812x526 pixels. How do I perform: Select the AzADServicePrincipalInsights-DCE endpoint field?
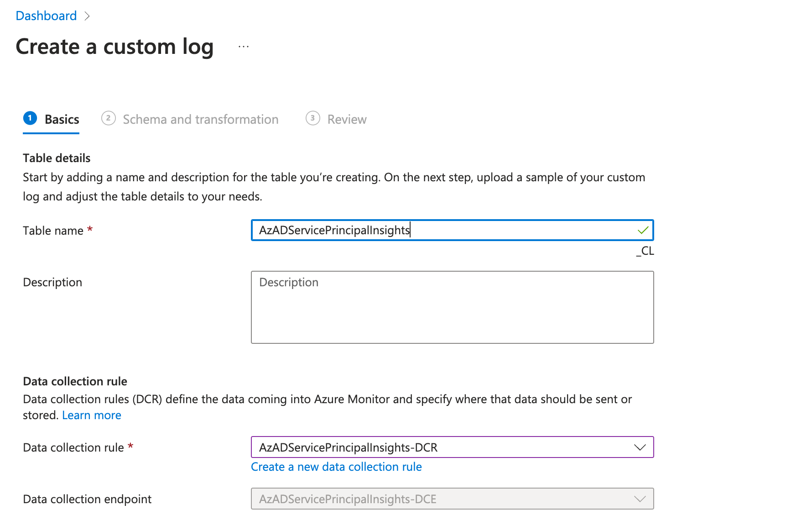pyautogui.click(x=452, y=499)
